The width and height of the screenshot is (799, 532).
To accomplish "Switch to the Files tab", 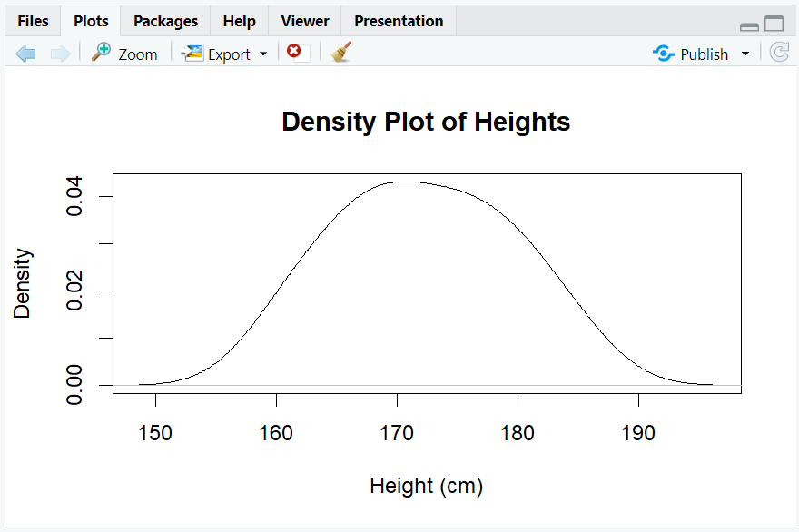I will (33, 20).
